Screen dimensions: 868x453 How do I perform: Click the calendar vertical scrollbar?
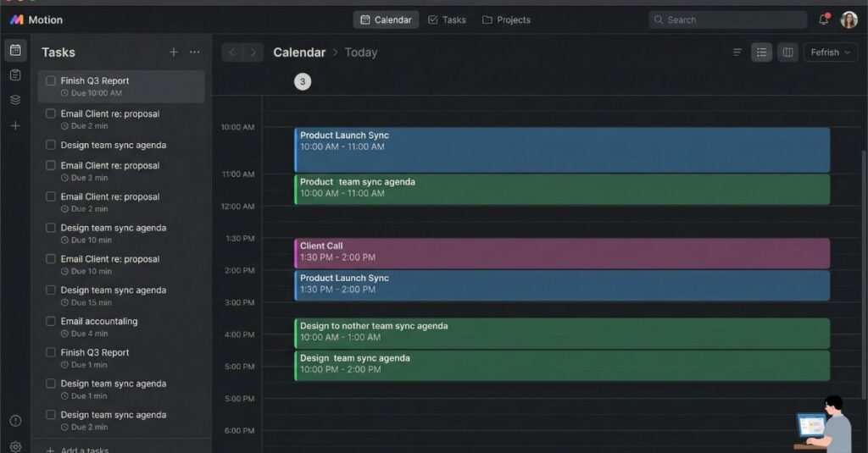pyautogui.click(x=864, y=274)
